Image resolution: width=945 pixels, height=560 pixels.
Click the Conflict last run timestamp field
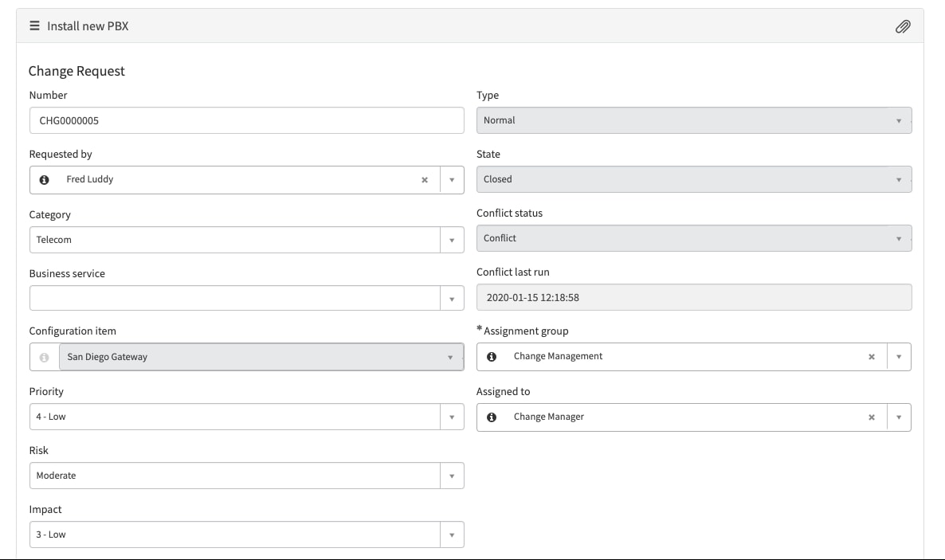pyautogui.click(x=693, y=297)
